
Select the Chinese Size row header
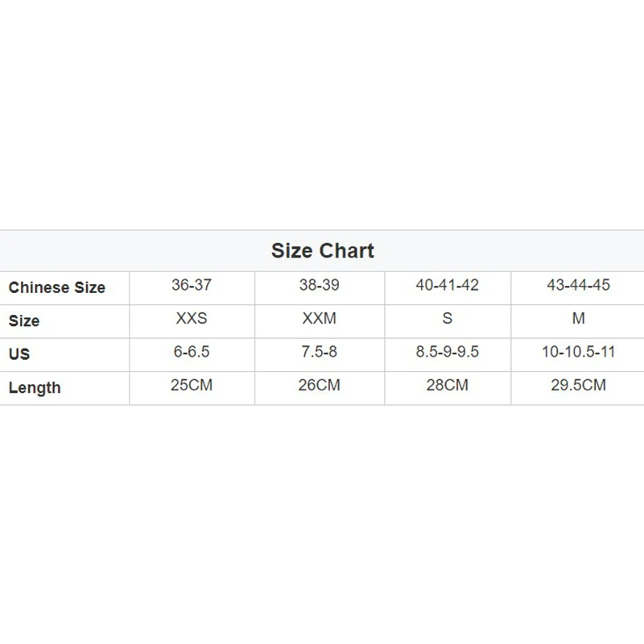[x=57, y=287]
